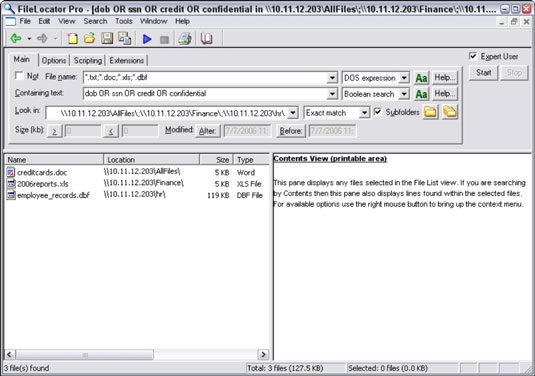Select the employee_records.dbf result row

[x=137, y=195]
